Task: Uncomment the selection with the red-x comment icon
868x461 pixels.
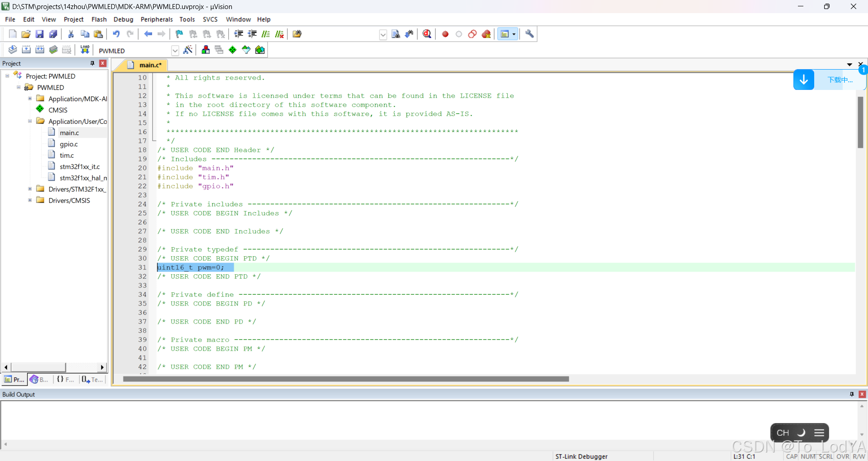Action: tap(279, 34)
